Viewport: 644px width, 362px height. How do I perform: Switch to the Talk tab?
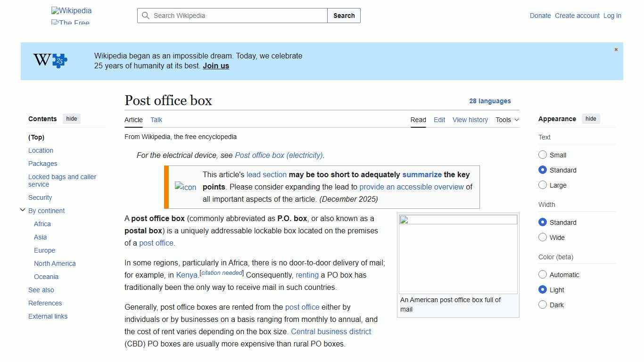pos(156,120)
